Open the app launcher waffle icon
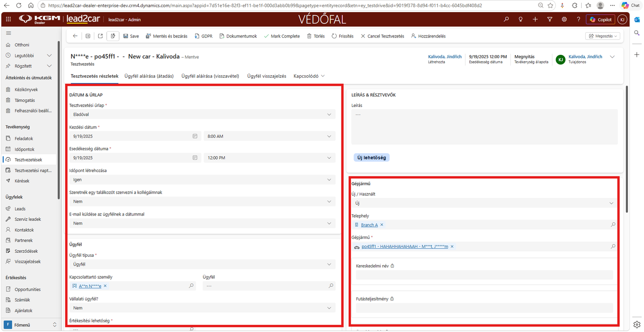Screen dimensions: 644x332 point(8,19)
